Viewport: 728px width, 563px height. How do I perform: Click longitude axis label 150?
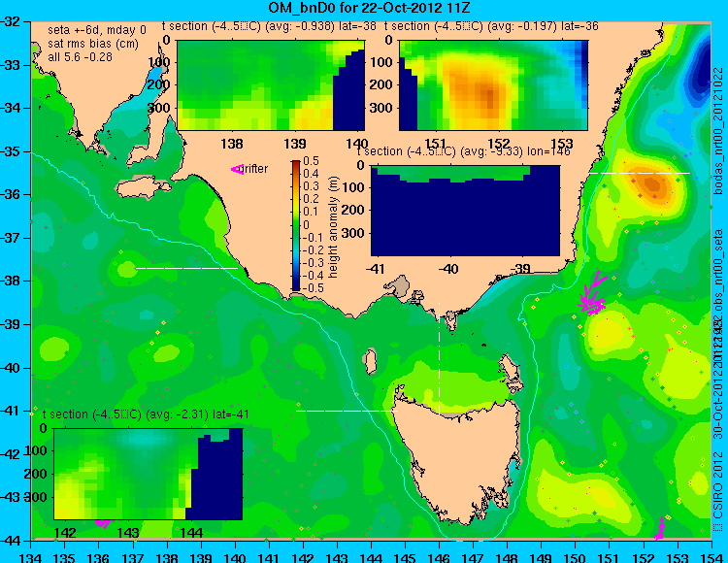(x=575, y=557)
